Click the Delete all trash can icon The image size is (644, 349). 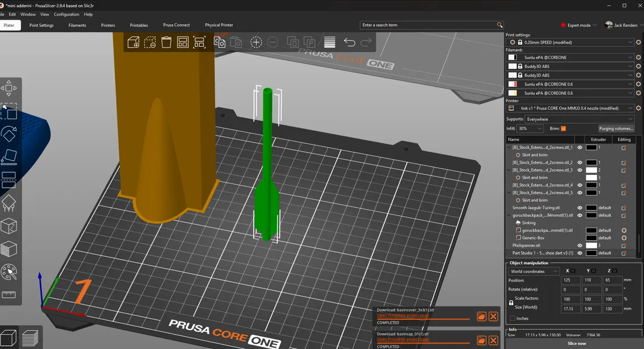(167, 42)
